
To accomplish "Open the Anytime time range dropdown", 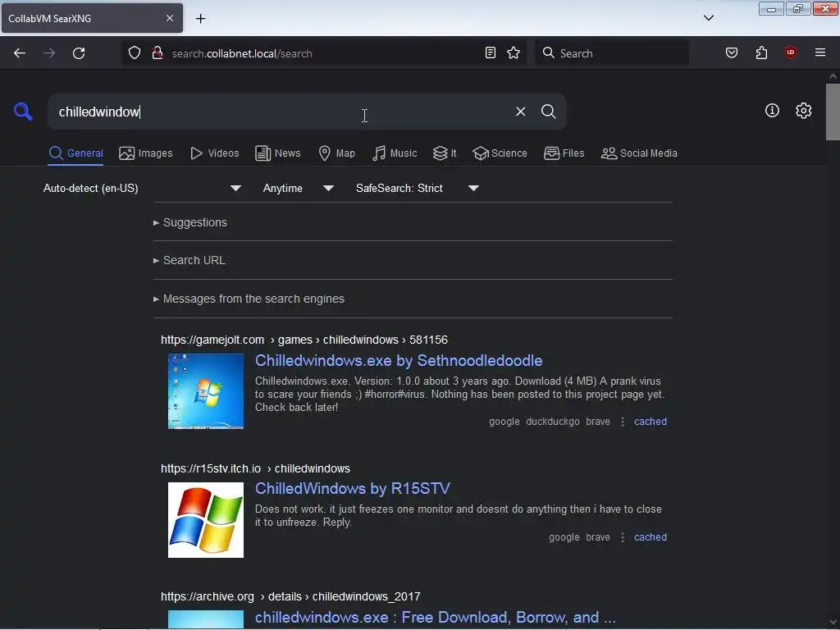I will click(298, 188).
